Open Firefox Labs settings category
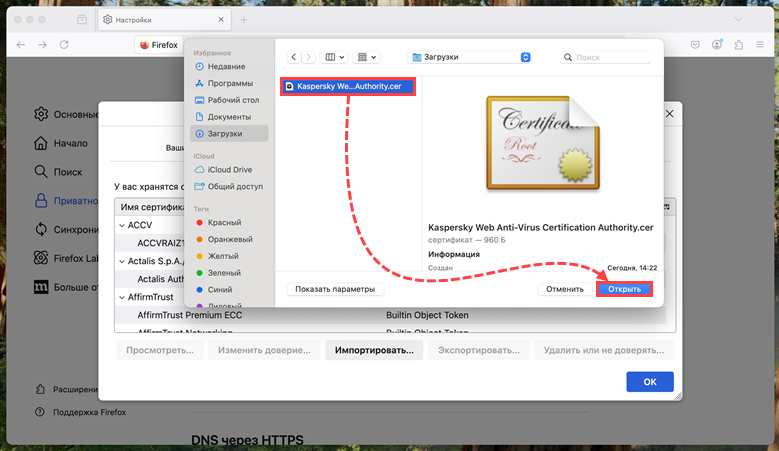Image resolution: width=779 pixels, height=451 pixels. coord(66,258)
